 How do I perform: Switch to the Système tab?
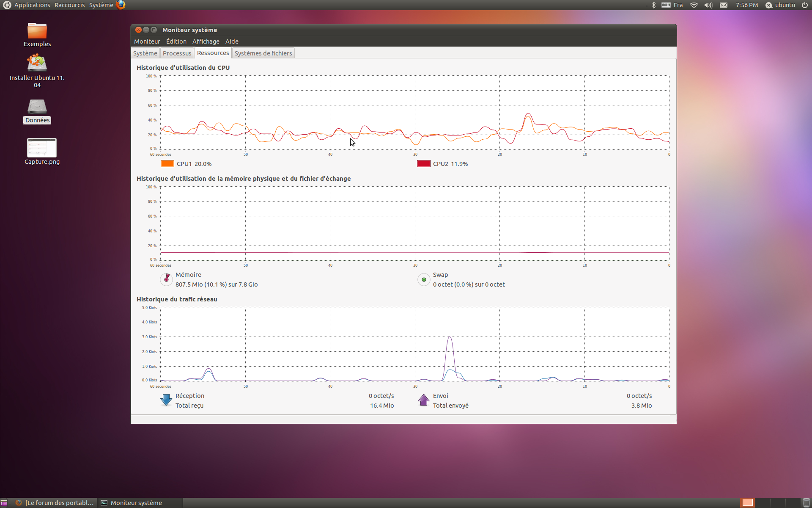pyautogui.click(x=145, y=53)
